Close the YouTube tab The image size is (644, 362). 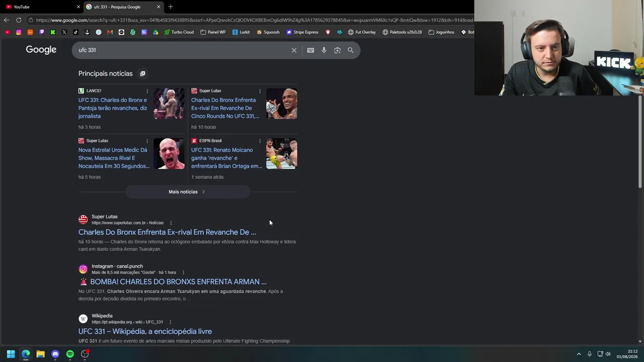(78, 7)
